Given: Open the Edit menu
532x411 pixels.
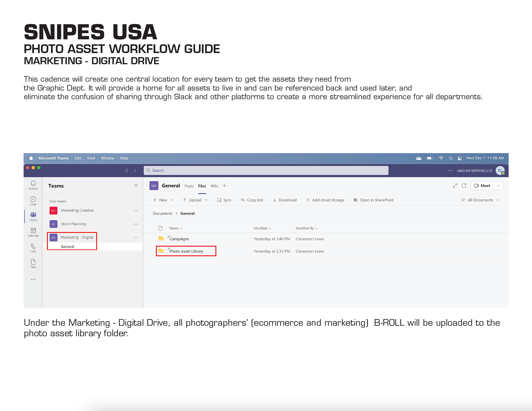Looking at the screenshot, I should pyautogui.click(x=78, y=158).
